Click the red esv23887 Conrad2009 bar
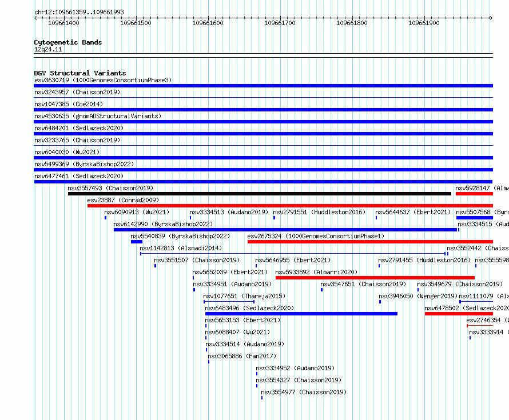 tap(290, 206)
